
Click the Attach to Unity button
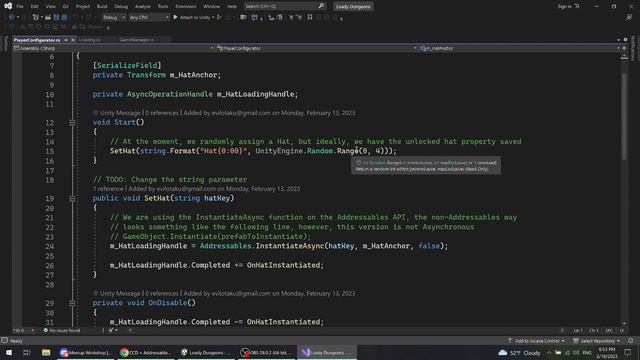tap(192, 18)
